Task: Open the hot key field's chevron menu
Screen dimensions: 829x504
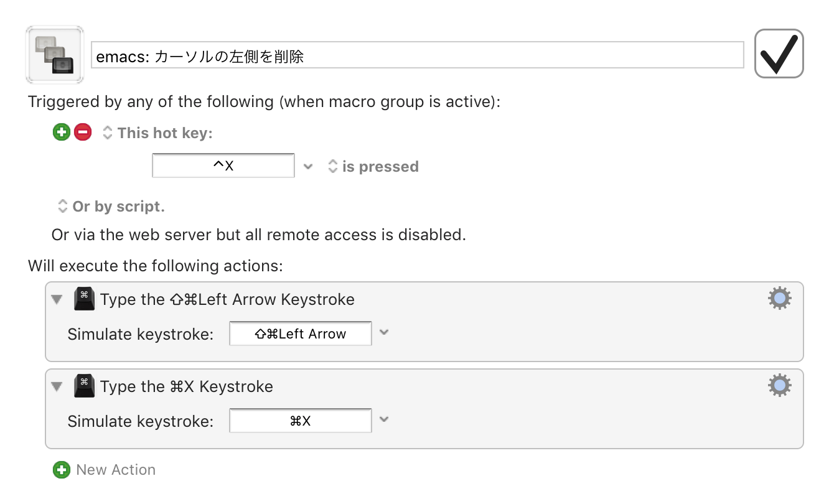Action: coord(307,167)
